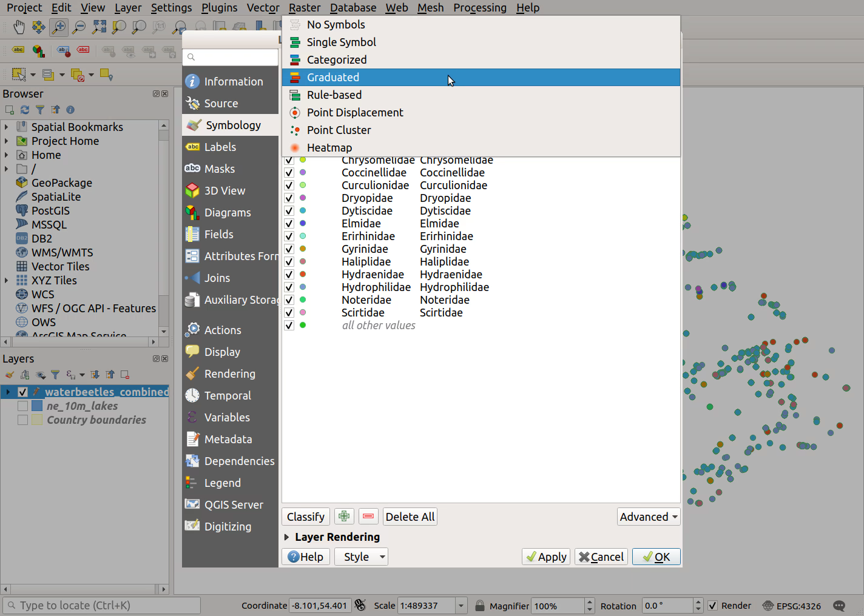Select Features by area tool icon
The width and height of the screenshot is (864, 616).
[19, 75]
